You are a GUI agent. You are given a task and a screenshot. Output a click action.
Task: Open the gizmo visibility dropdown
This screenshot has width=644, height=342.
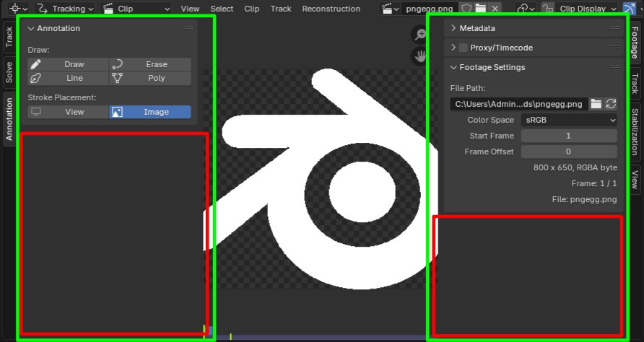(527, 9)
